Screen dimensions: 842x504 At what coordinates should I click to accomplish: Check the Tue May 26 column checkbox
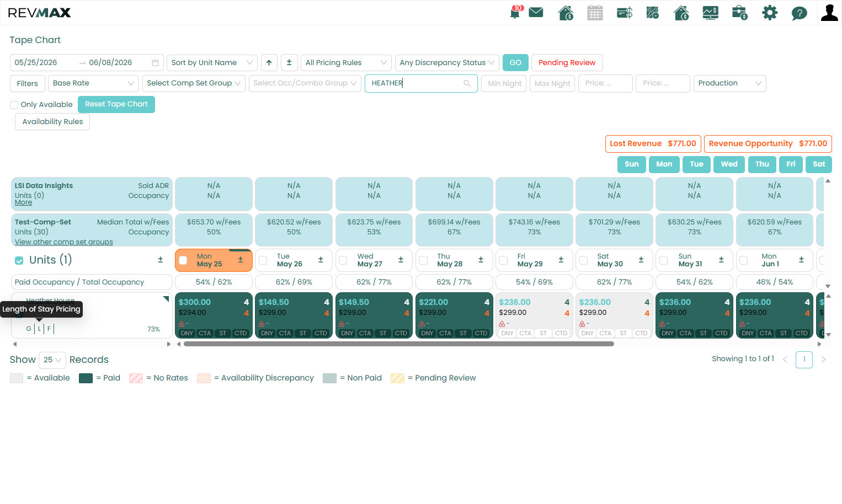click(263, 260)
